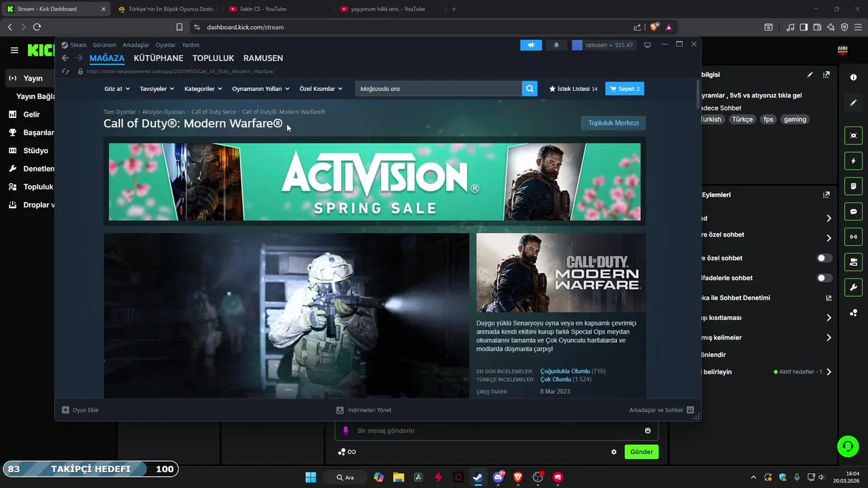Open Steam's Arkadaşlar menu

click(x=136, y=45)
